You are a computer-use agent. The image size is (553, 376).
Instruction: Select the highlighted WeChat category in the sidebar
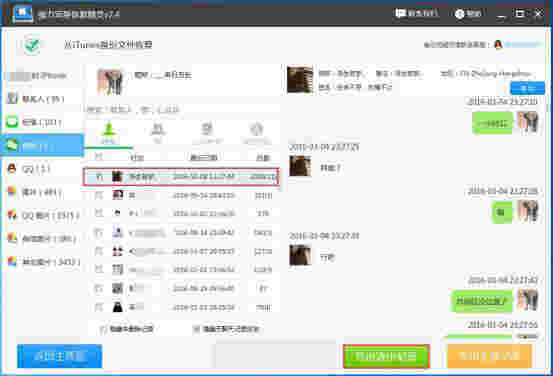42,145
